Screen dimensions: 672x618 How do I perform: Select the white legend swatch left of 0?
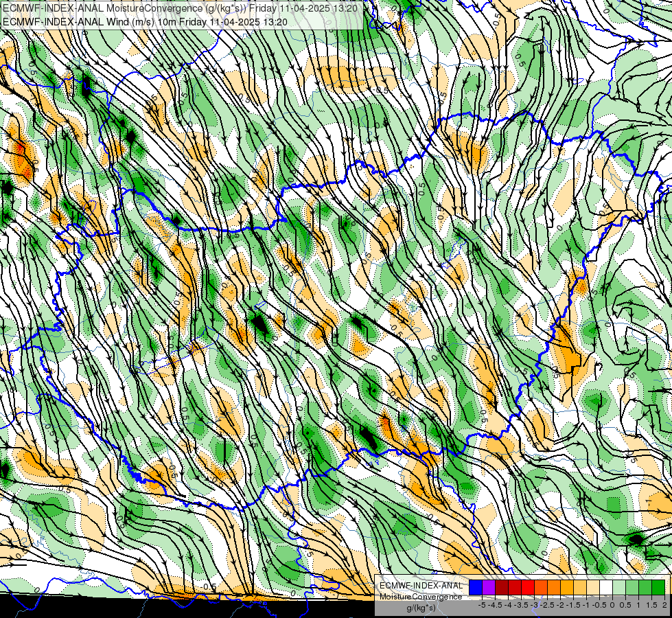coord(606,587)
